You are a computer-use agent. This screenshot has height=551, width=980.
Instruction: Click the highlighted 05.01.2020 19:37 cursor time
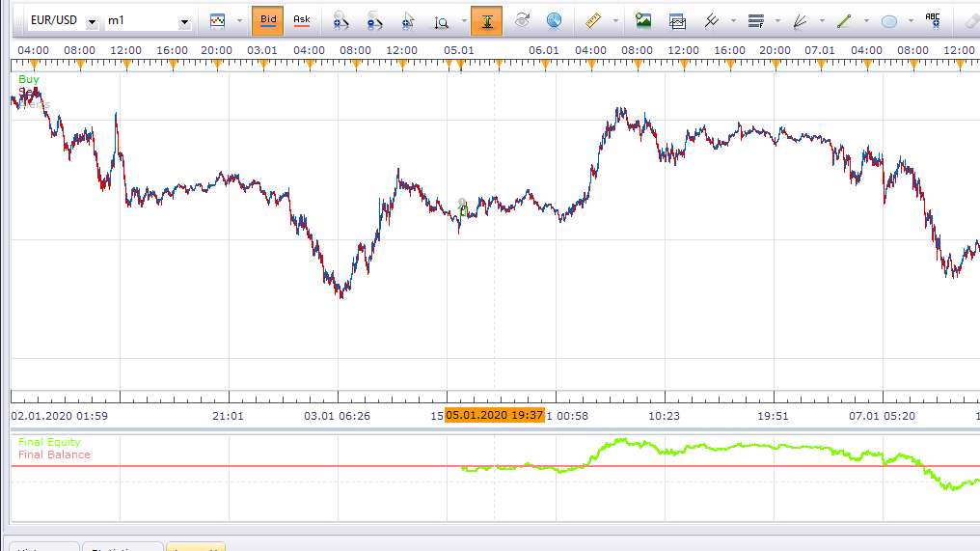495,415
